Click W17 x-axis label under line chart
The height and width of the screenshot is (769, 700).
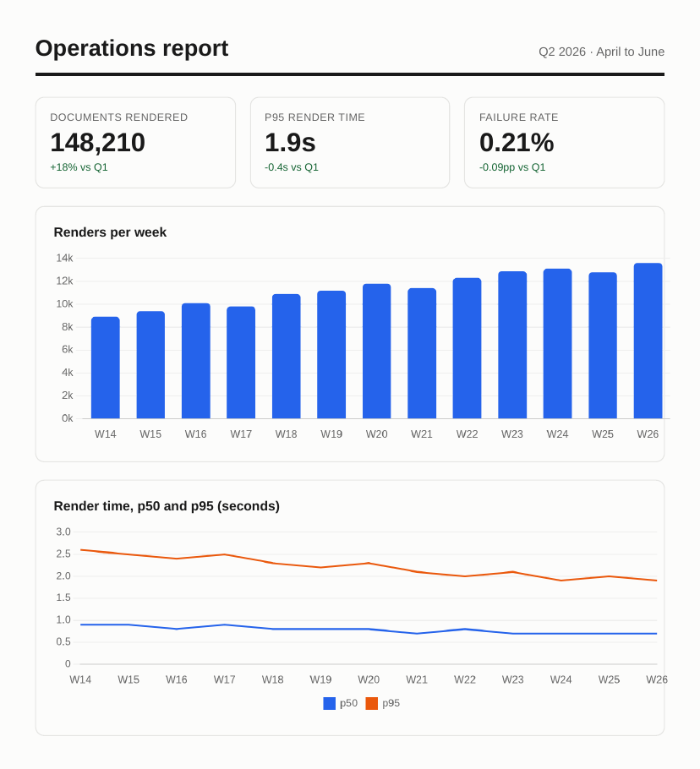click(224, 679)
